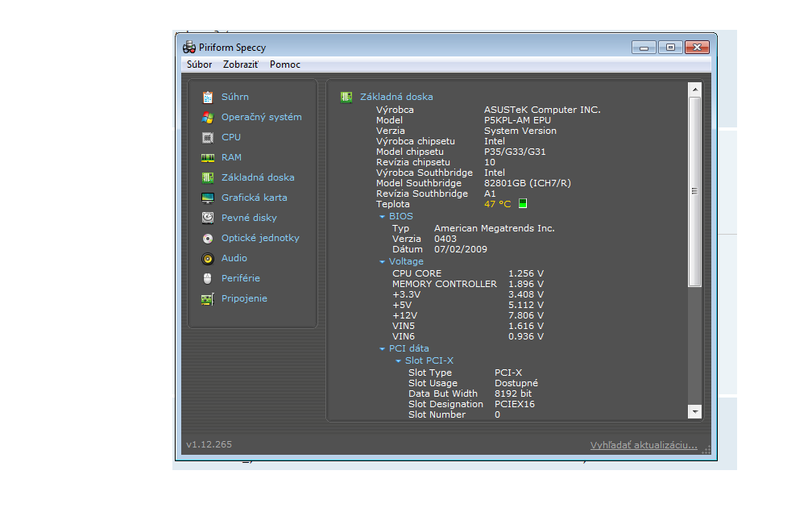The image size is (812, 508).
Task: Open the Súbor menu
Action: (x=200, y=65)
